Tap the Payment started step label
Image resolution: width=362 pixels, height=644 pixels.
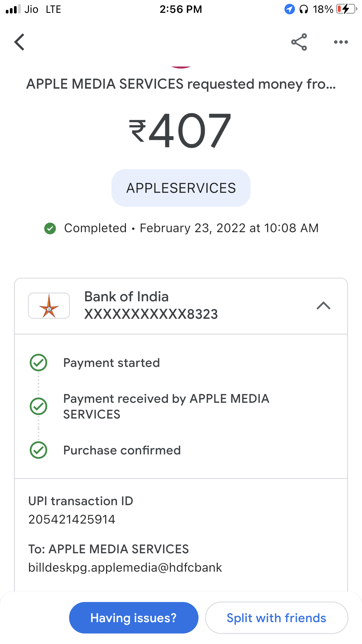112,363
